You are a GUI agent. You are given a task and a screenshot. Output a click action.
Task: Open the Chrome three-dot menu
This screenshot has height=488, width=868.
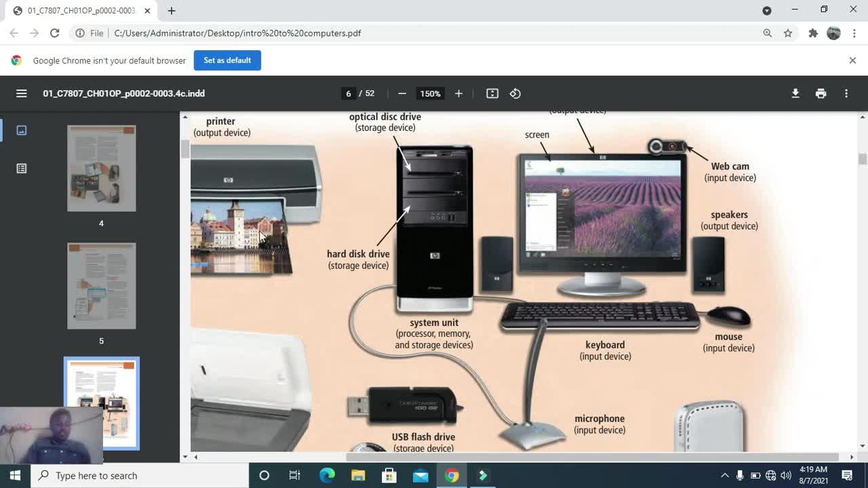pyautogui.click(x=854, y=33)
